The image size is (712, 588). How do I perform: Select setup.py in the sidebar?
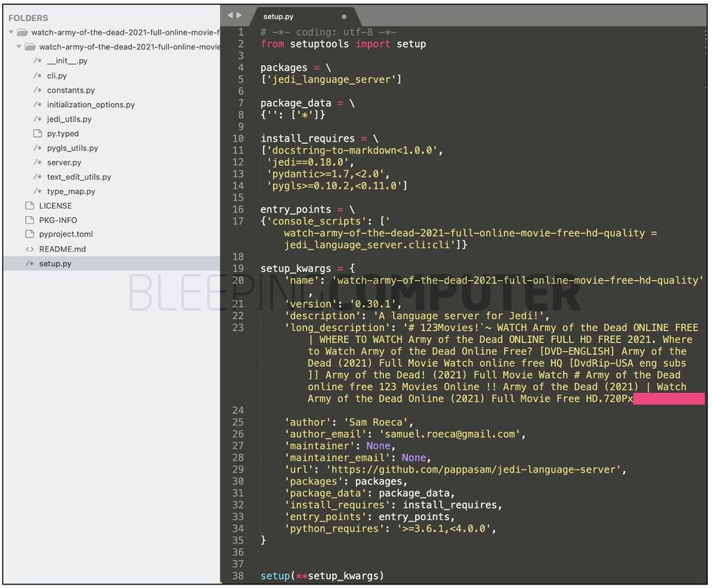55,263
